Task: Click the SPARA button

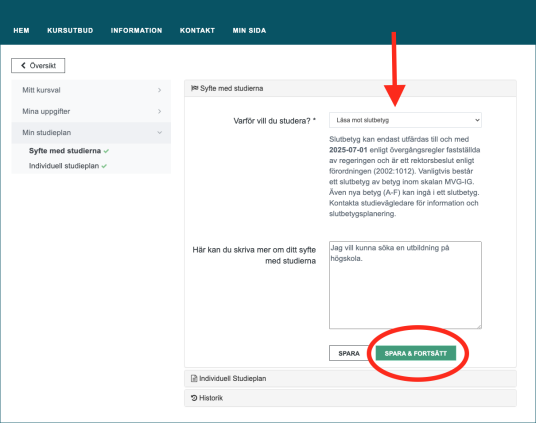Action: pyautogui.click(x=349, y=353)
